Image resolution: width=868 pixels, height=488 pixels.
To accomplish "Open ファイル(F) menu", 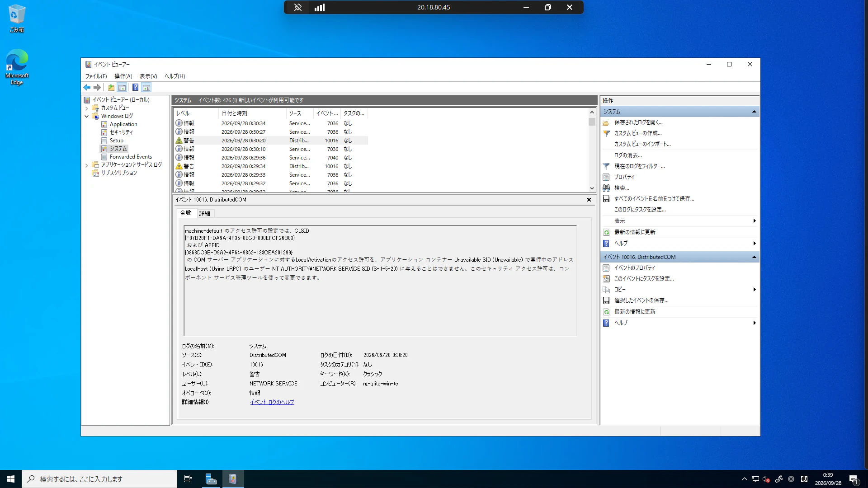I will point(96,76).
